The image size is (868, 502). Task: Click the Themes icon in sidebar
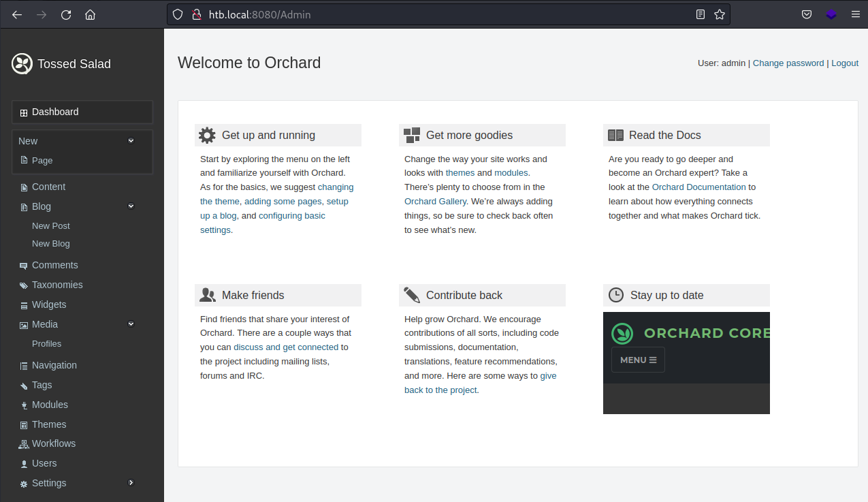(x=24, y=425)
